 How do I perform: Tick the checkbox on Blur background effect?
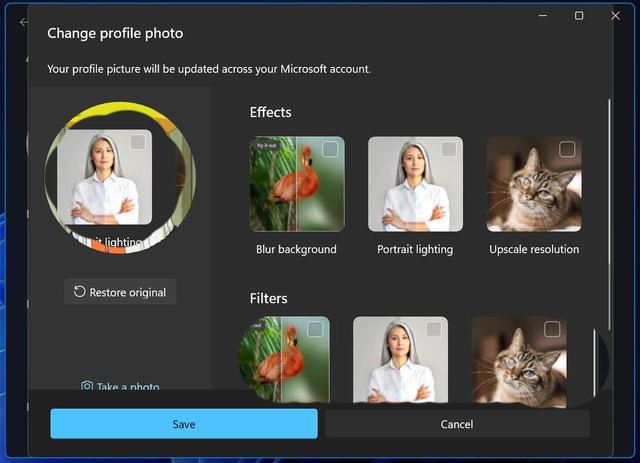330,150
